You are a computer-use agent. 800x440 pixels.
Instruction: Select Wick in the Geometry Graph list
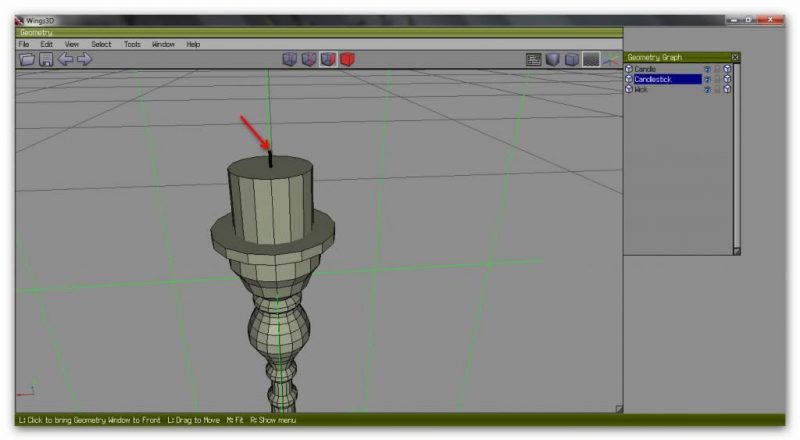click(x=642, y=89)
